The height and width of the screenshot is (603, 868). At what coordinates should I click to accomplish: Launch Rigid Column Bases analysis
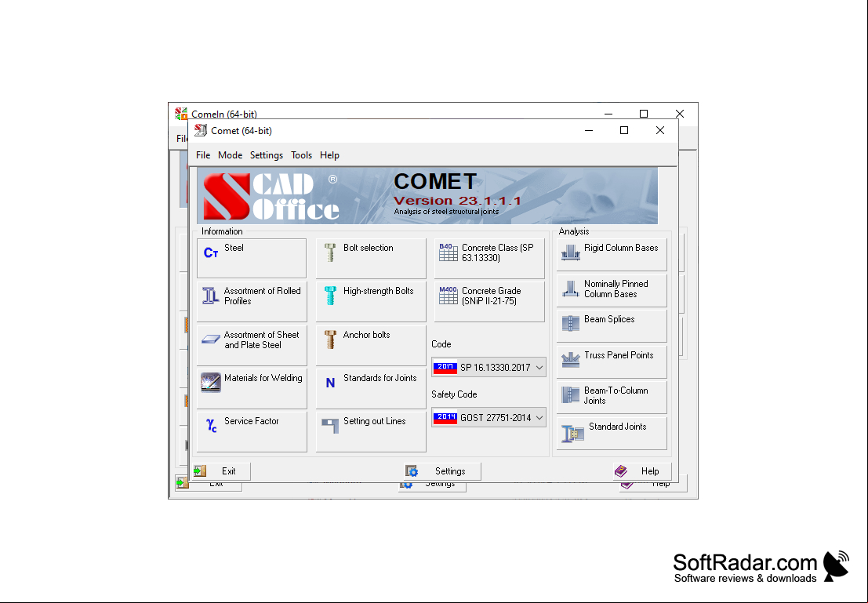click(x=612, y=254)
